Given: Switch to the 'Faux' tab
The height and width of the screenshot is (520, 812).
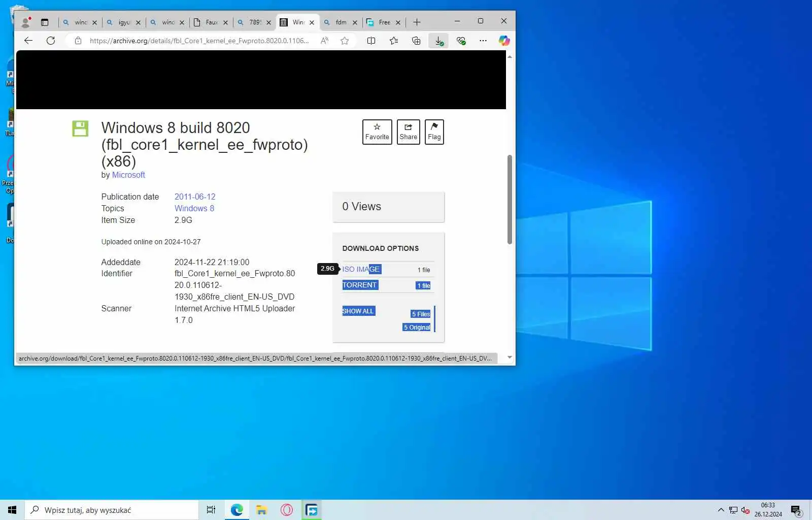Looking at the screenshot, I should tap(211, 22).
